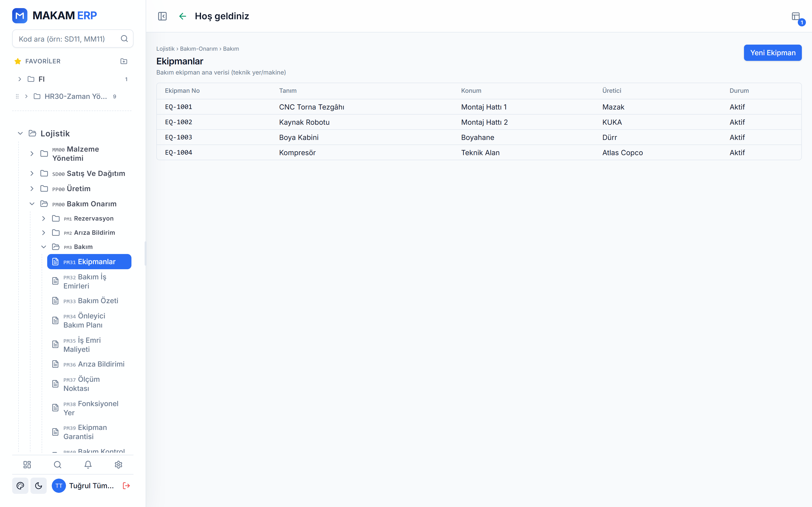
Task: Click the red logout icon
Action: click(x=127, y=485)
